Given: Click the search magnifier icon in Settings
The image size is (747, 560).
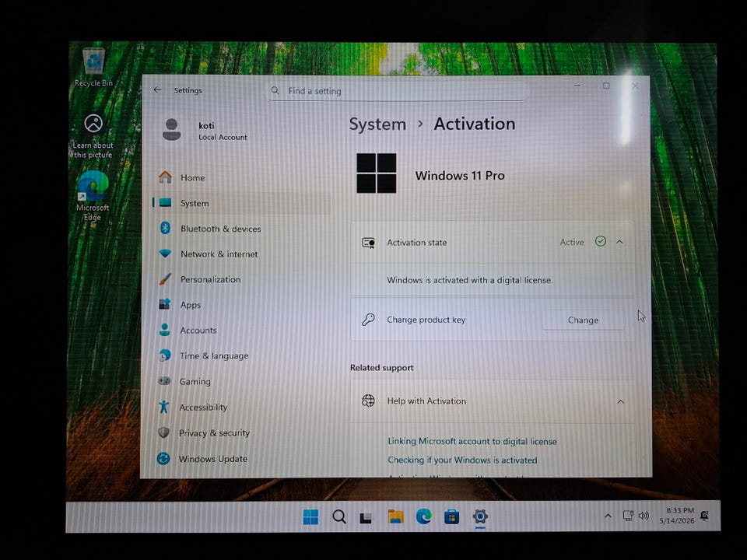Looking at the screenshot, I should tap(275, 90).
